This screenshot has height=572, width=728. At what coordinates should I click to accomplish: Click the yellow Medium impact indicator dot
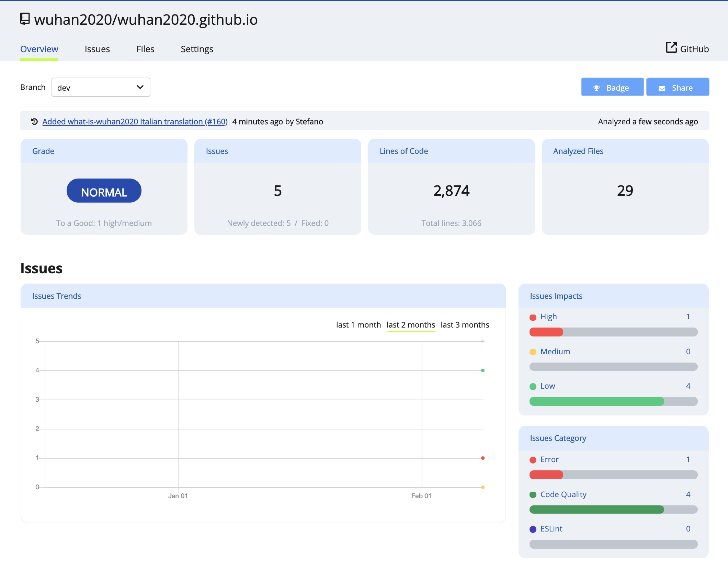(533, 352)
